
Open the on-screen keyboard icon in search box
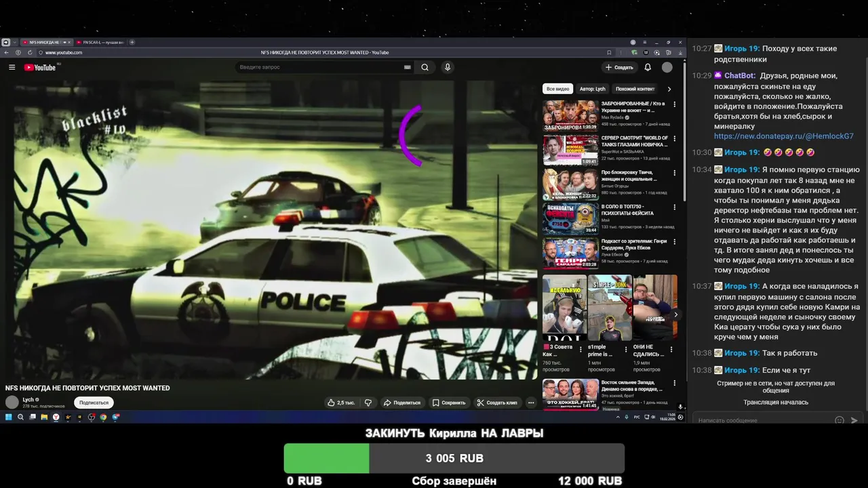coord(407,67)
